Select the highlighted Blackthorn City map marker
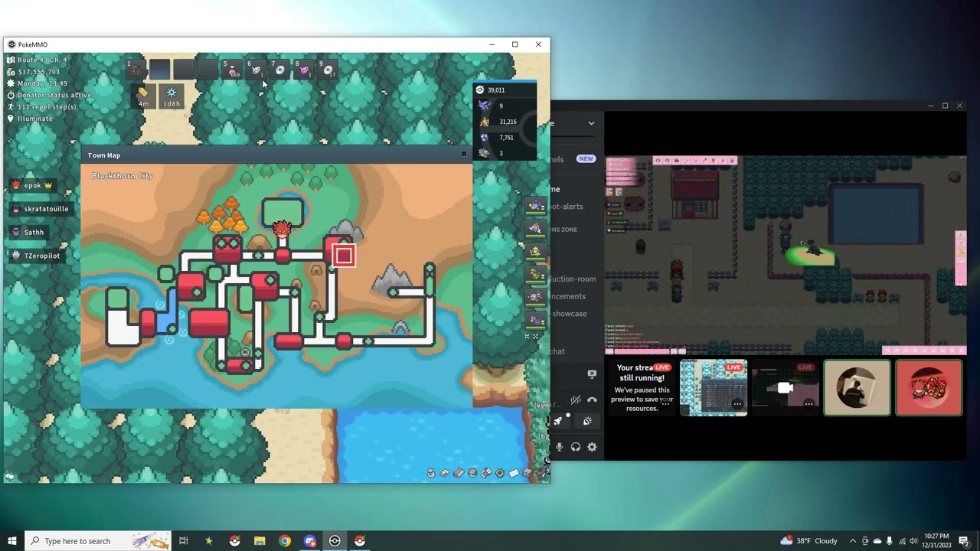This screenshot has height=551, width=980. [x=344, y=256]
